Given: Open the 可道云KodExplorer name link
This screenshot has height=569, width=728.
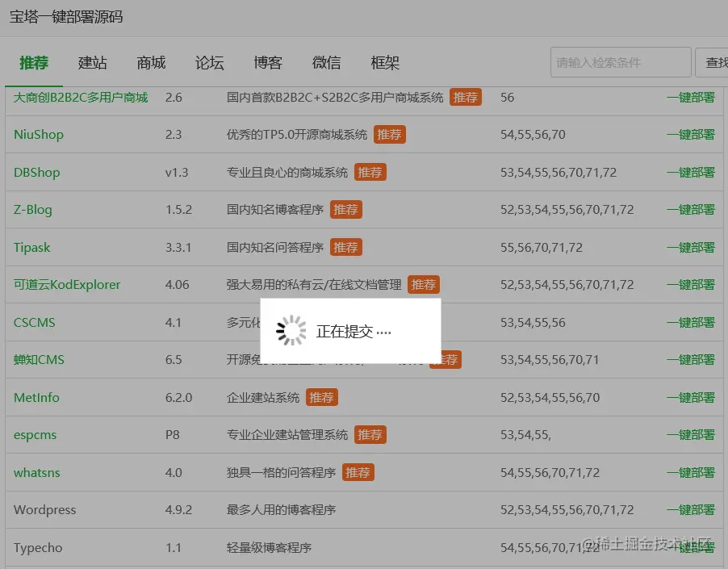Looking at the screenshot, I should (x=67, y=284).
